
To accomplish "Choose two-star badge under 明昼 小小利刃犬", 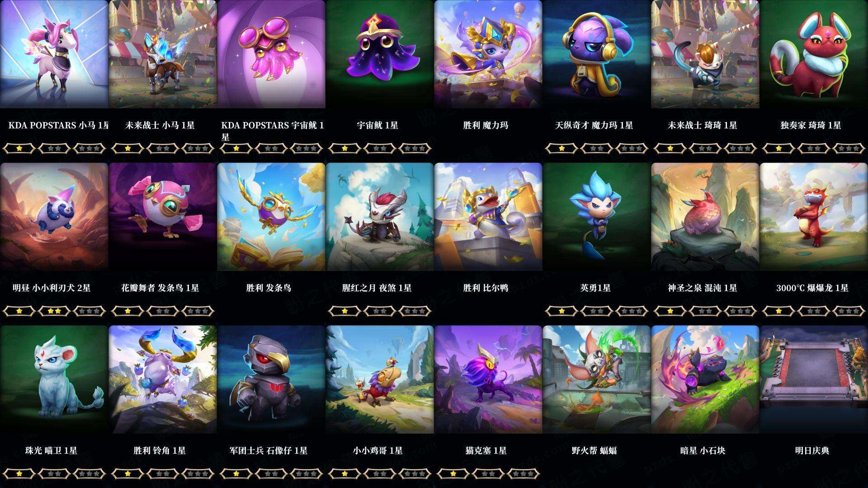I will coord(54,311).
